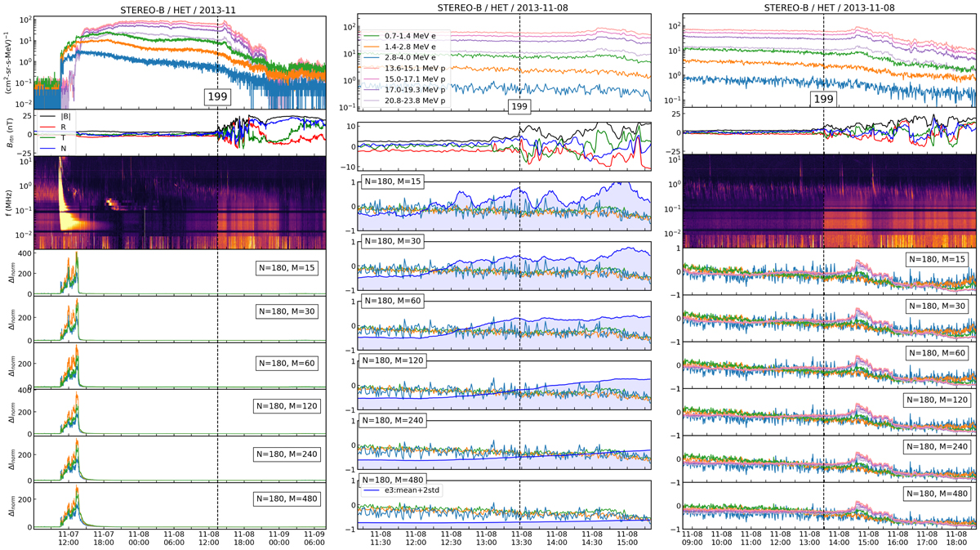
Task: Click the 199 event label in middle plot
Action: (x=519, y=106)
